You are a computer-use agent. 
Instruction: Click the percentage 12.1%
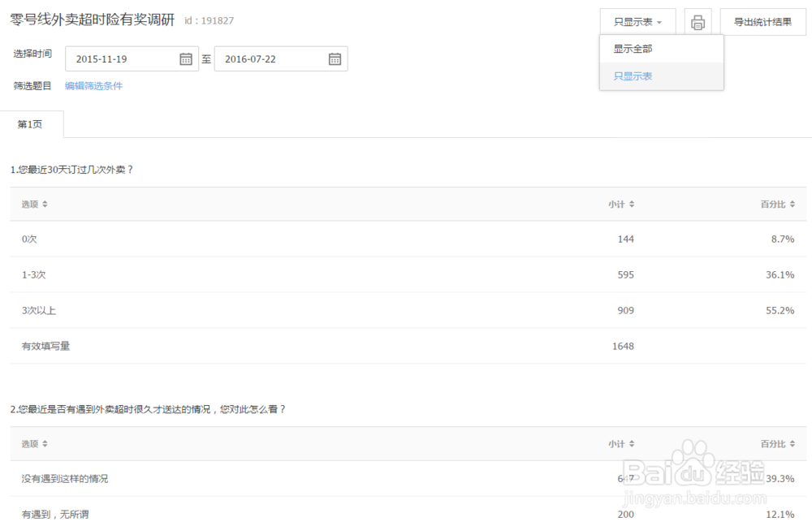tap(780, 515)
